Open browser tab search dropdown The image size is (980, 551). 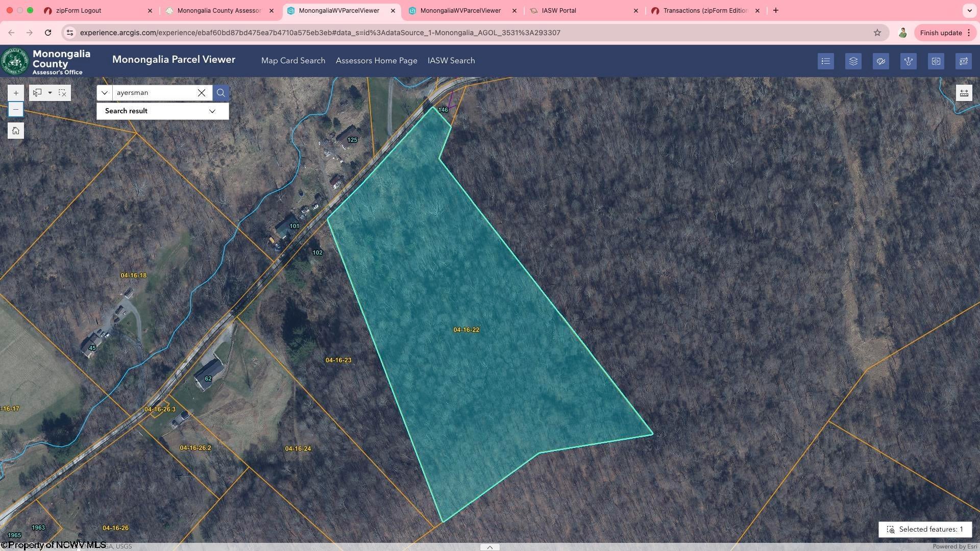coord(969,11)
